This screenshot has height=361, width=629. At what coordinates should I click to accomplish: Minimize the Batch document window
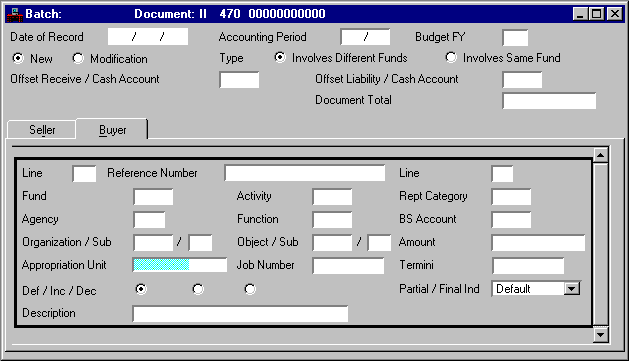tap(580, 14)
